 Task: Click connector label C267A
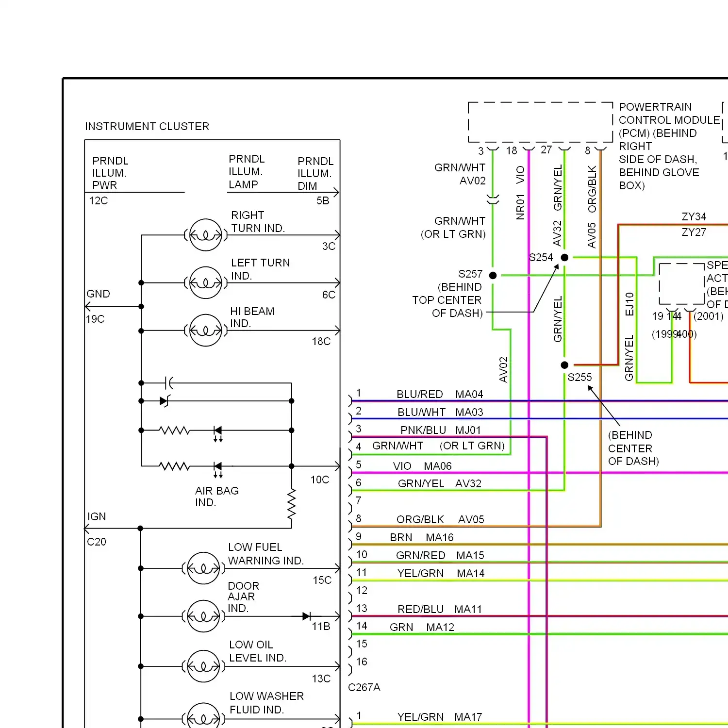click(x=364, y=688)
